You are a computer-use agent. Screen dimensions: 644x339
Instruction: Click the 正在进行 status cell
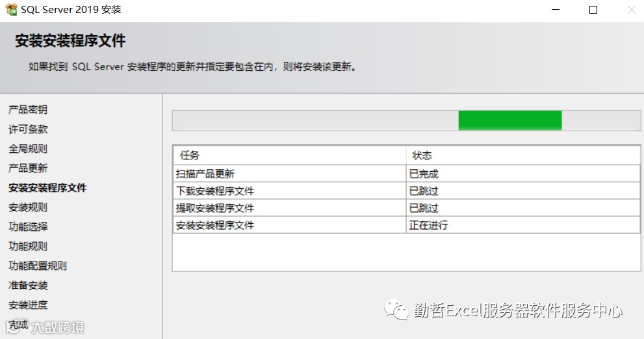pyautogui.click(x=523, y=225)
